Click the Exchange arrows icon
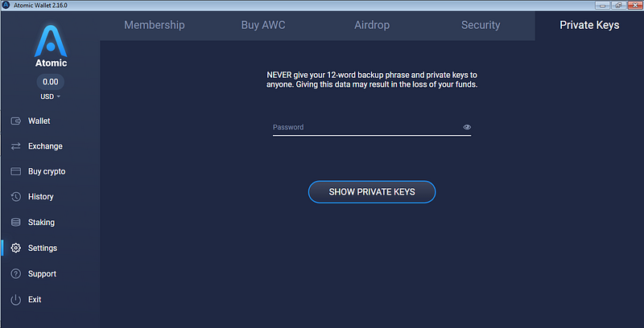The width and height of the screenshot is (644, 328). [x=15, y=146]
